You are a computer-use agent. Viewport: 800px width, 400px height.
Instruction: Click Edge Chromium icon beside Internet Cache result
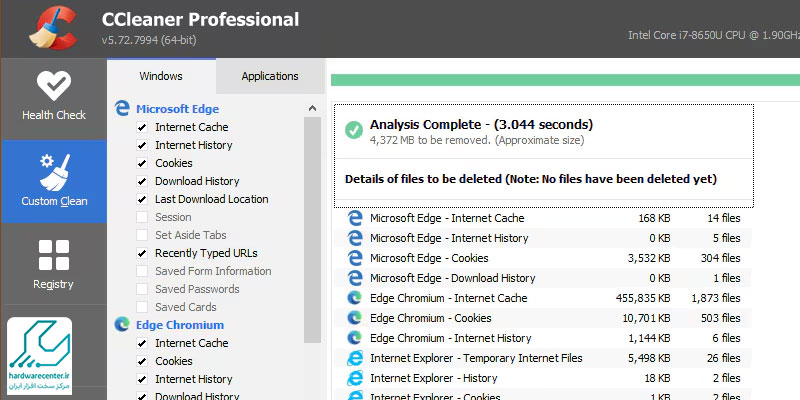coord(354,298)
